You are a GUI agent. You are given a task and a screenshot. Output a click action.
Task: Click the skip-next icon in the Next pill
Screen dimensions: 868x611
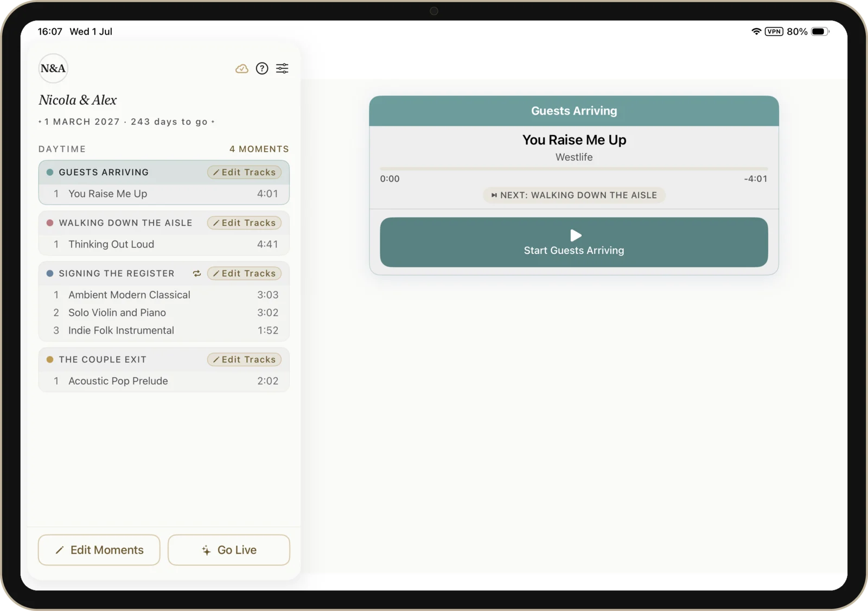point(494,195)
